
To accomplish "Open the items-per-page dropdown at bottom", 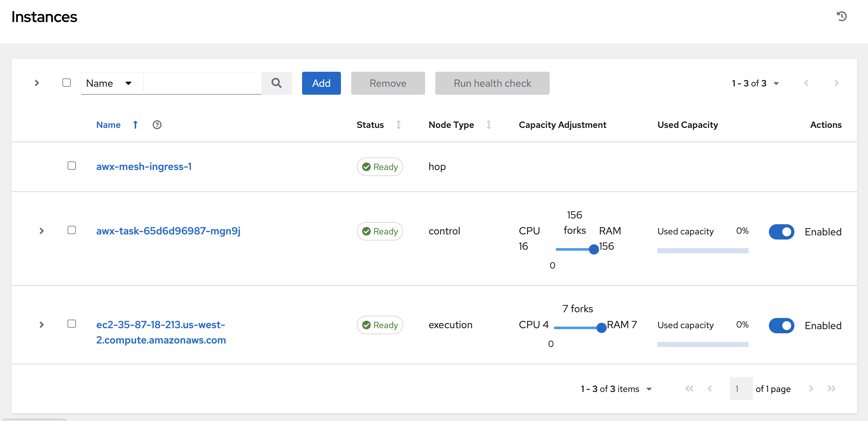I will [x=616, y=388].
